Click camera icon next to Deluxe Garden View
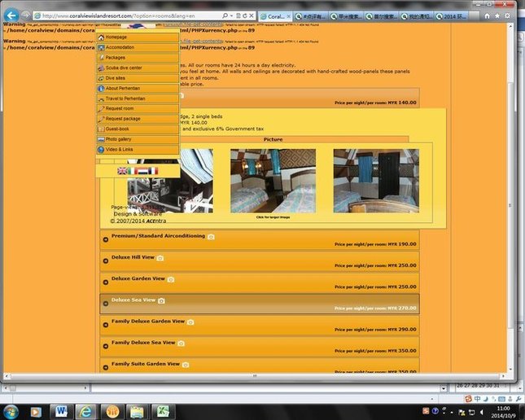Image resolution: width=525 pixels, height=420 pixels. (171, 279)
